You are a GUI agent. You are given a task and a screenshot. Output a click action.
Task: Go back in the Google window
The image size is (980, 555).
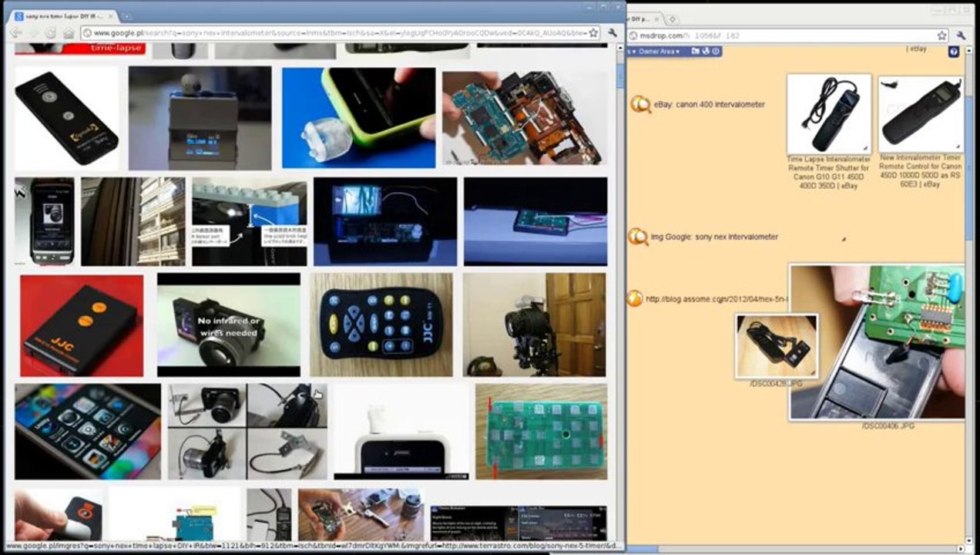point(15,33)
